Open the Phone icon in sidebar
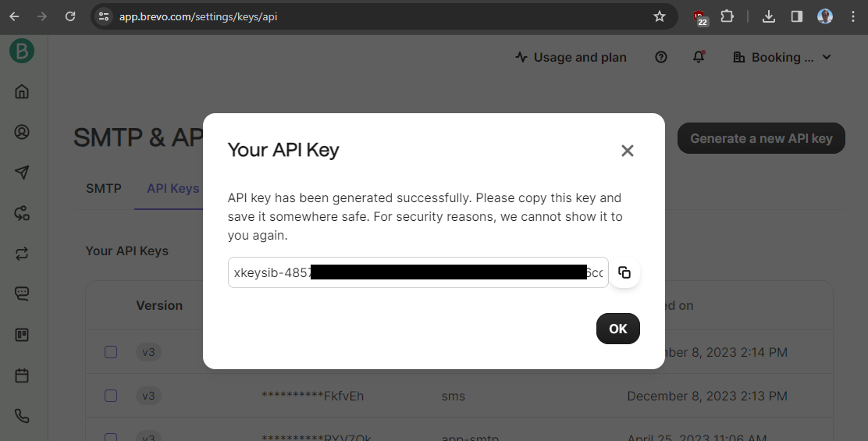Viewport: 868px width, 441px height. click(x=22, y=416)
